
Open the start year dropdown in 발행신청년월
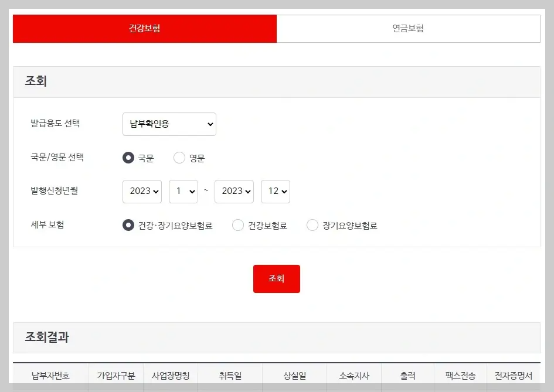pos(142,191)
